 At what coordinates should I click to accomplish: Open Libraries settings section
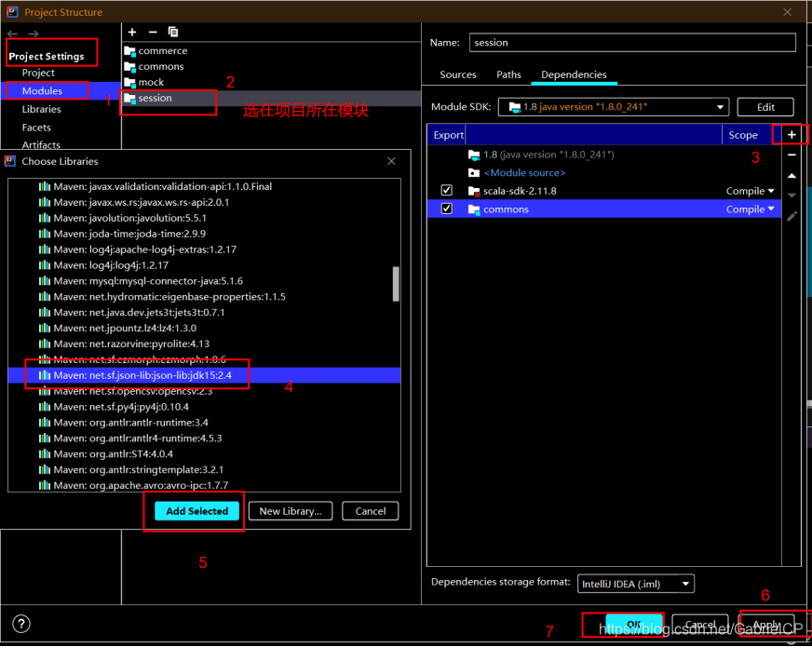pos(41,109)
